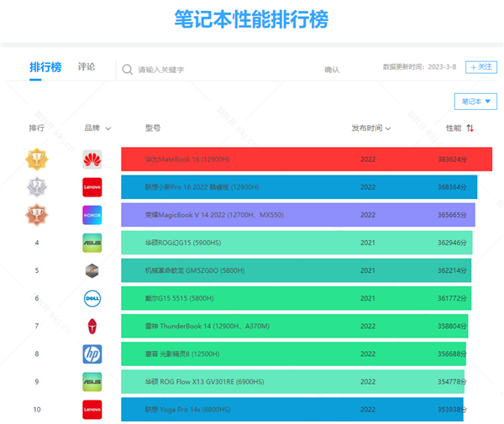Click the gold first-place trophy badge

point(37,159)
